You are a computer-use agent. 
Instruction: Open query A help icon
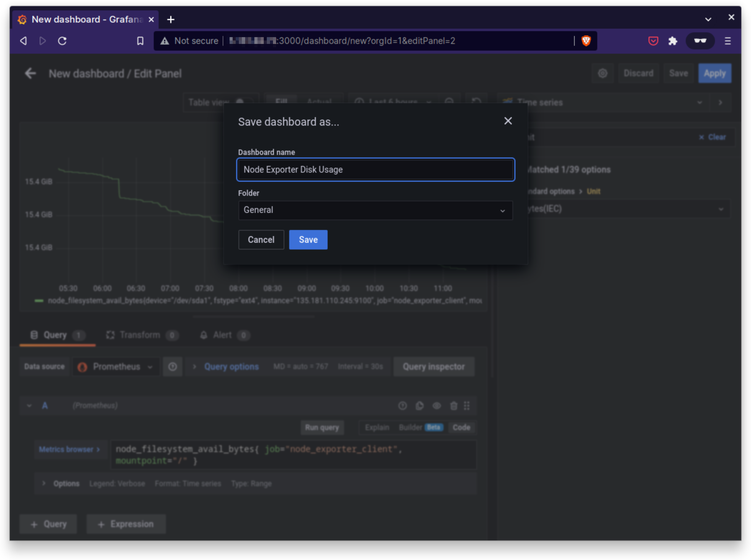402,406
